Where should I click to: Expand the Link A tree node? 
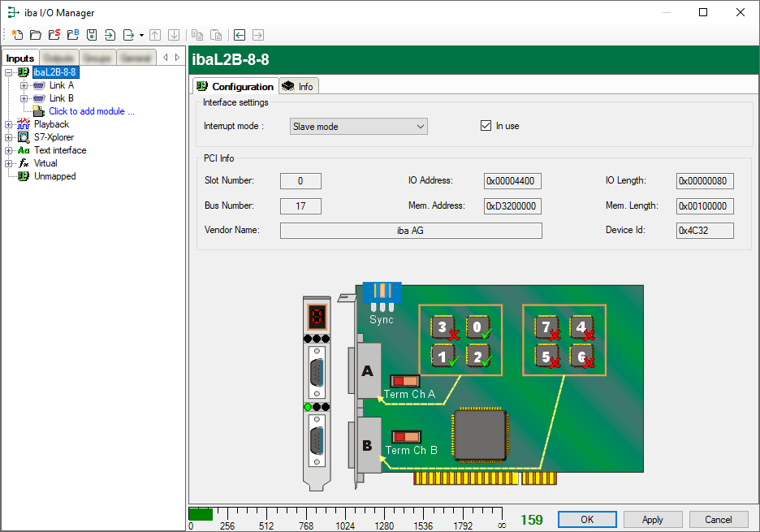coord(24,85)
